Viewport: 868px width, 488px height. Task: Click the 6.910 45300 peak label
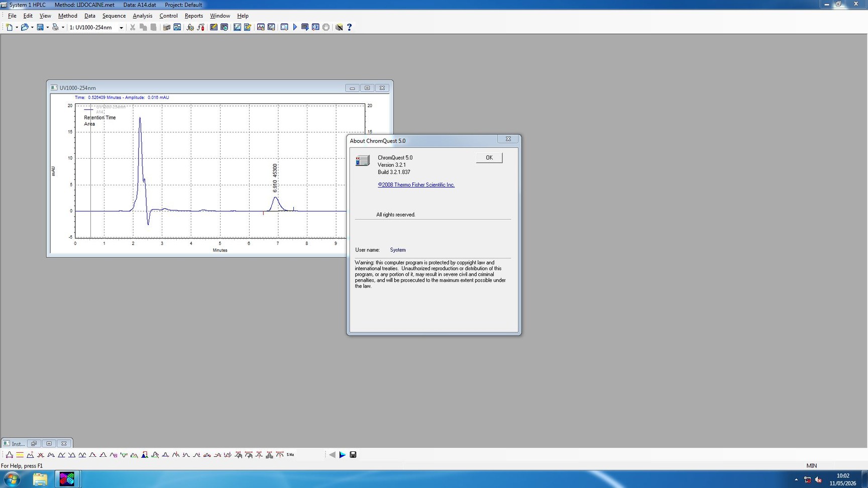pos(275,178)
